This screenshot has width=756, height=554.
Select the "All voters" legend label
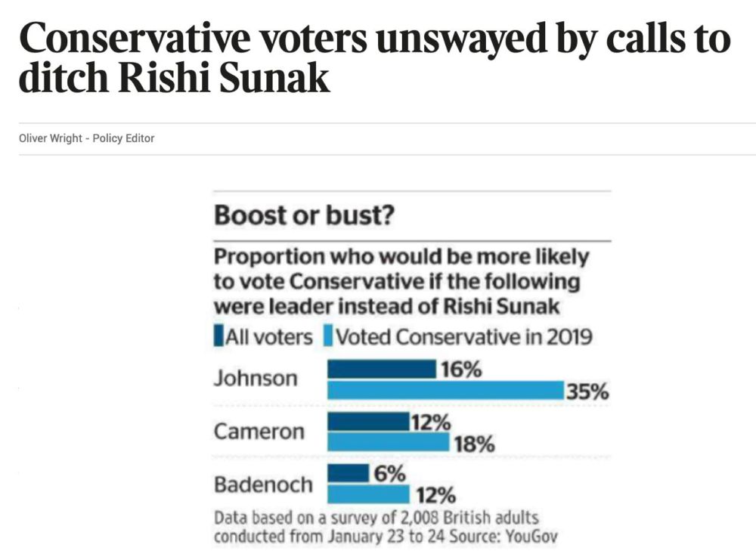pos(269,337)
